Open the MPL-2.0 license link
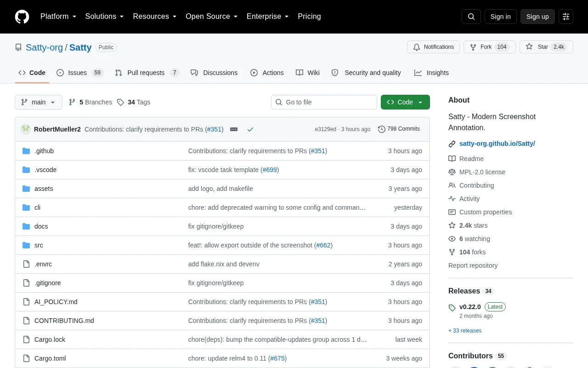The width and height of the screenshot is (588, 368). pyautogui.click(x=482, y=172)
